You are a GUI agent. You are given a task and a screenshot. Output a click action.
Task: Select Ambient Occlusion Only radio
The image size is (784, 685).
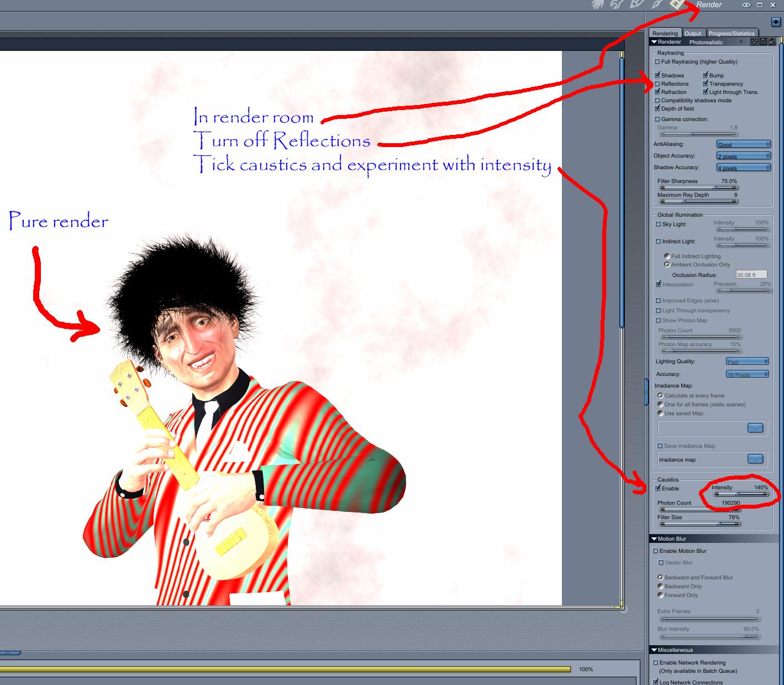click(667, 264)
